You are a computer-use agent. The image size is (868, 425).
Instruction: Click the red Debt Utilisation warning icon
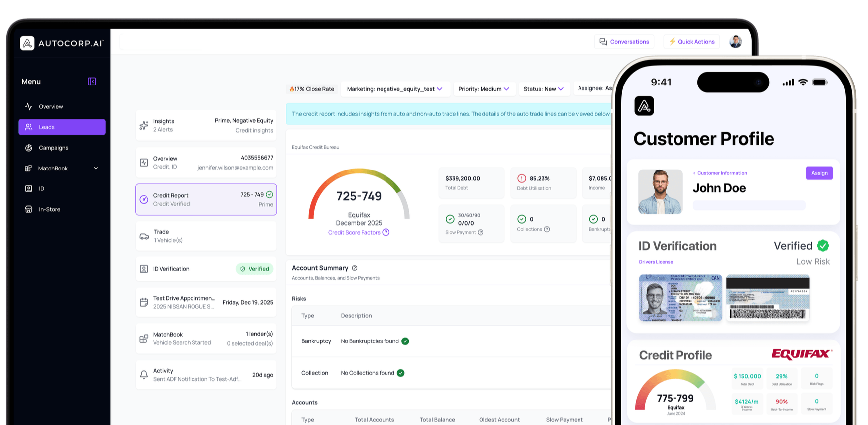521,178
